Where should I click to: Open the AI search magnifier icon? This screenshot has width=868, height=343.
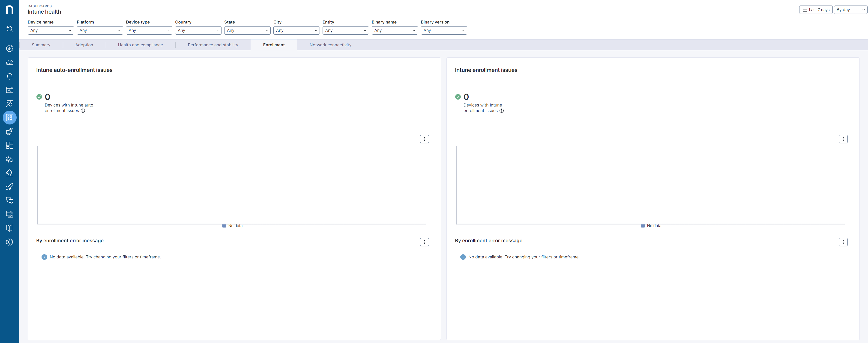tap(10, 29)
